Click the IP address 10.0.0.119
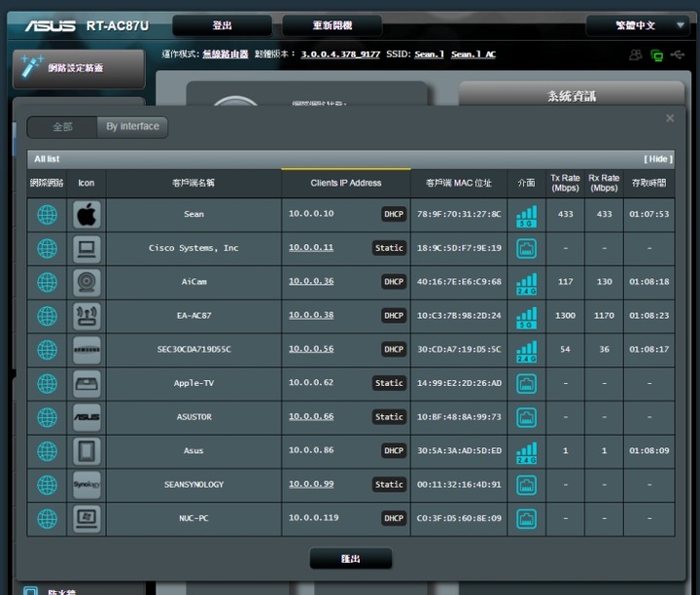Screen dimensions: 700x595 [313, 518]
